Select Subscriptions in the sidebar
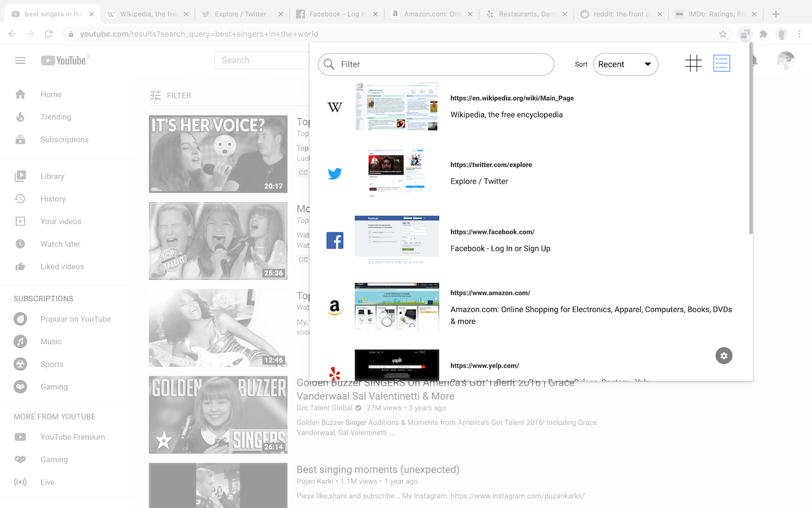 (x=64, y=139)
